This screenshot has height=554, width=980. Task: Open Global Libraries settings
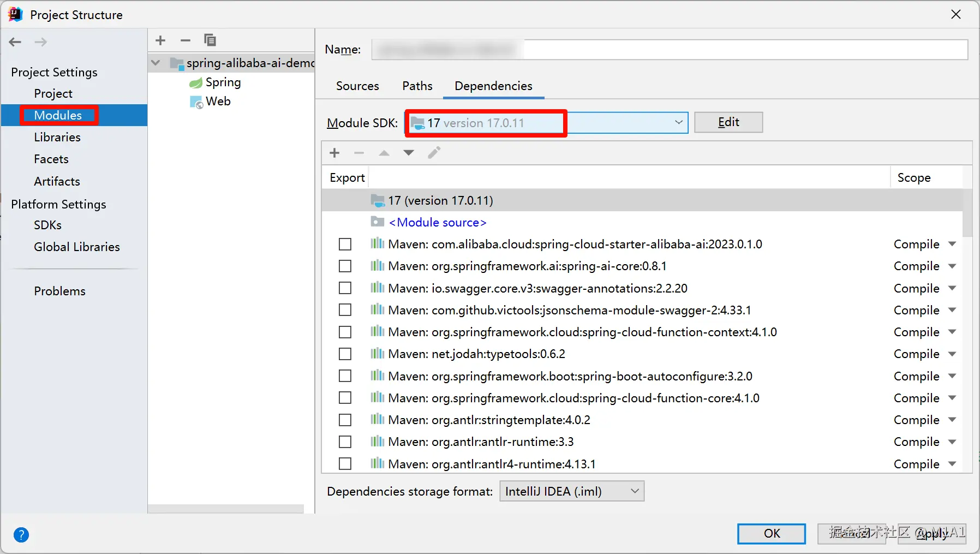click(77, 247)
